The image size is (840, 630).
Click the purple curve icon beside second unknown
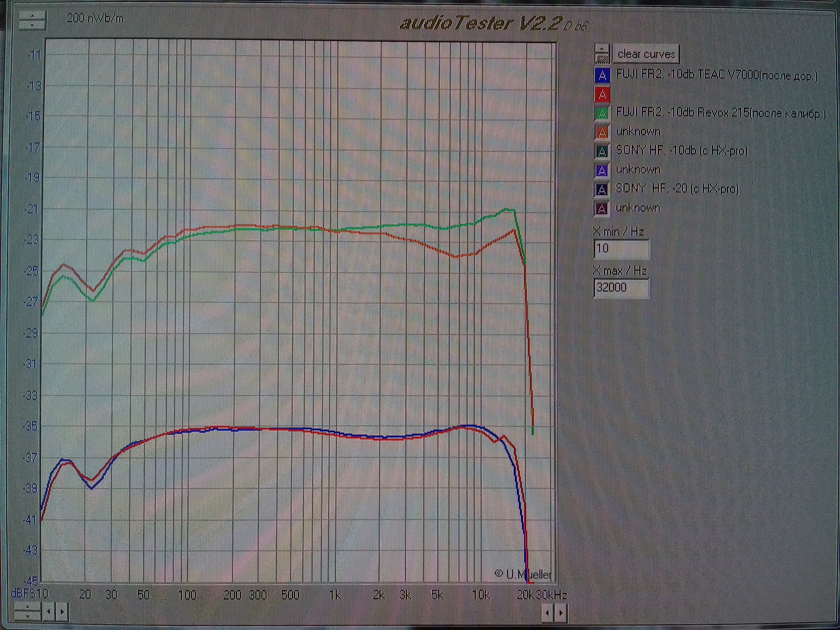click(x=602, y=170)
